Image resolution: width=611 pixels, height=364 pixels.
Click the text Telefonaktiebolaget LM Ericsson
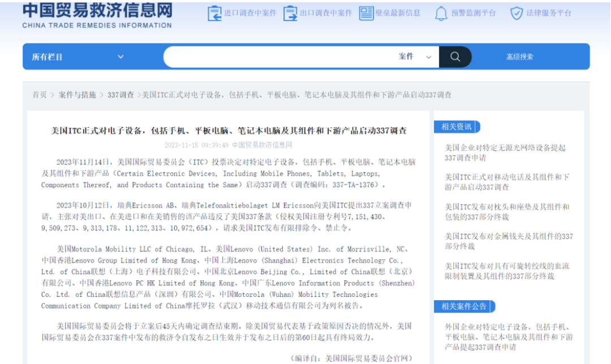click(x=255, y=205)
